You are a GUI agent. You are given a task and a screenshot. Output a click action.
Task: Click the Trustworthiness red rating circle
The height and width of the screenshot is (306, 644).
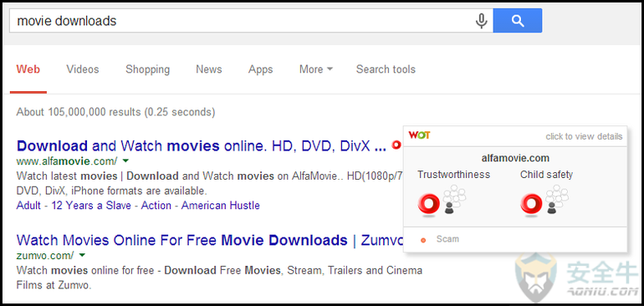click(429, 204)
